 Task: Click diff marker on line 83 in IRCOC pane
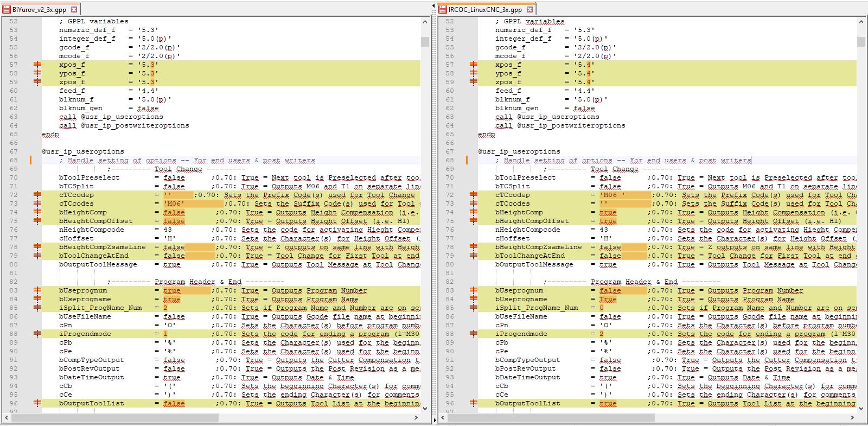point(474,290)
